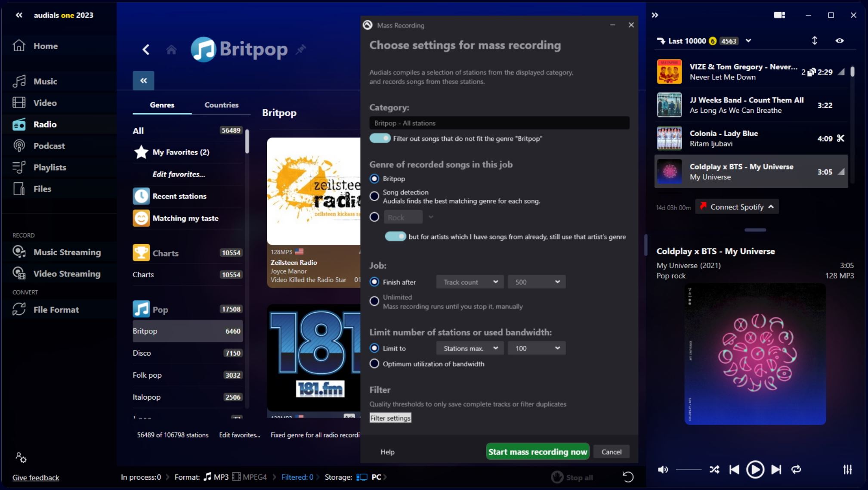Pin the Britpop genre

click(x=301, y=50)
